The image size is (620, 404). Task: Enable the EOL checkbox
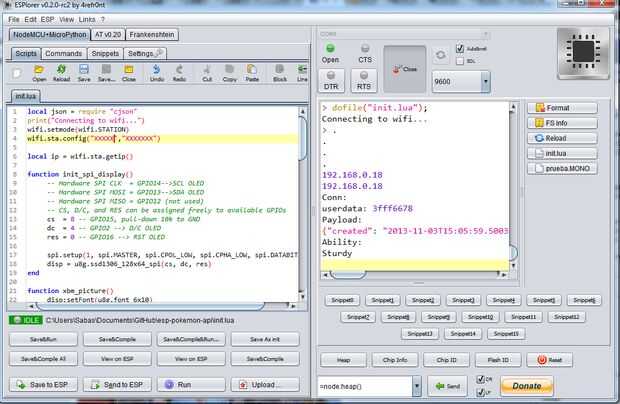tap(459, 60)
